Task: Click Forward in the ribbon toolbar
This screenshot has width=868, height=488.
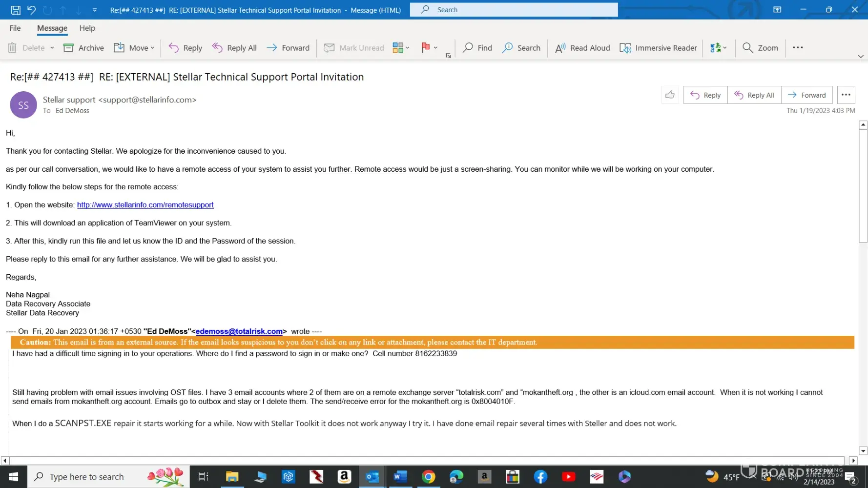Action: tap(288, 48)
